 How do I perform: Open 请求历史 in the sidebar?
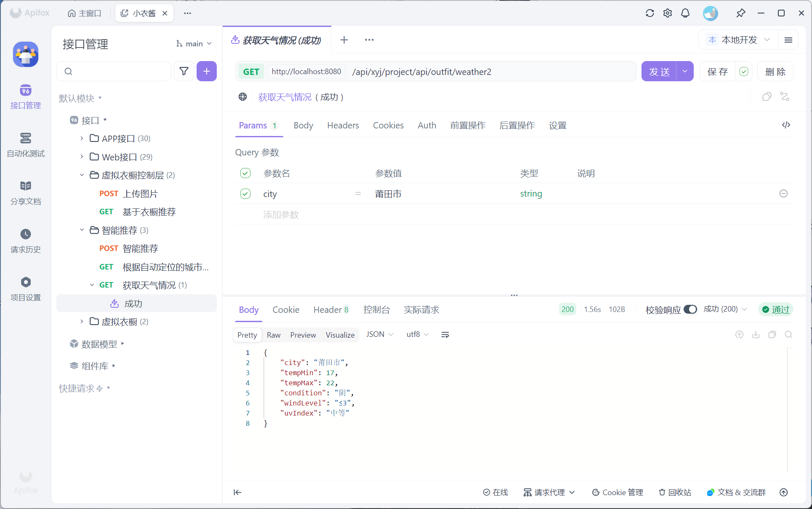pos(25,240)
